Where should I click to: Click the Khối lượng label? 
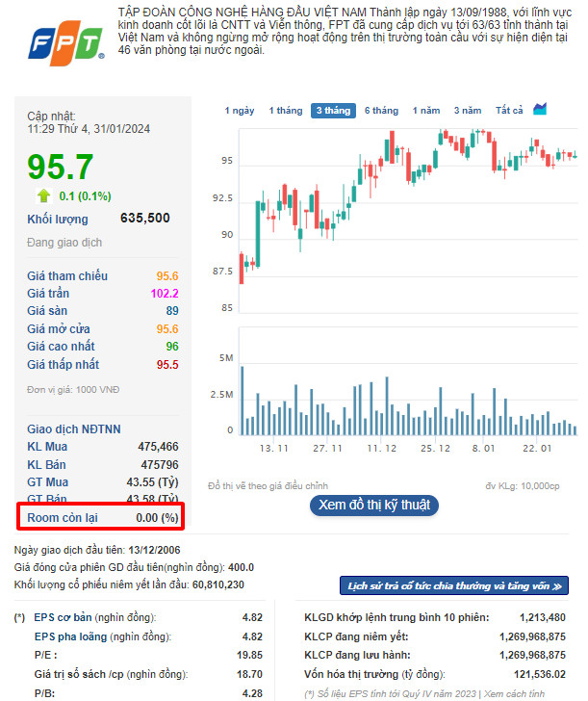pyautogui.click(x=58, y=220)
